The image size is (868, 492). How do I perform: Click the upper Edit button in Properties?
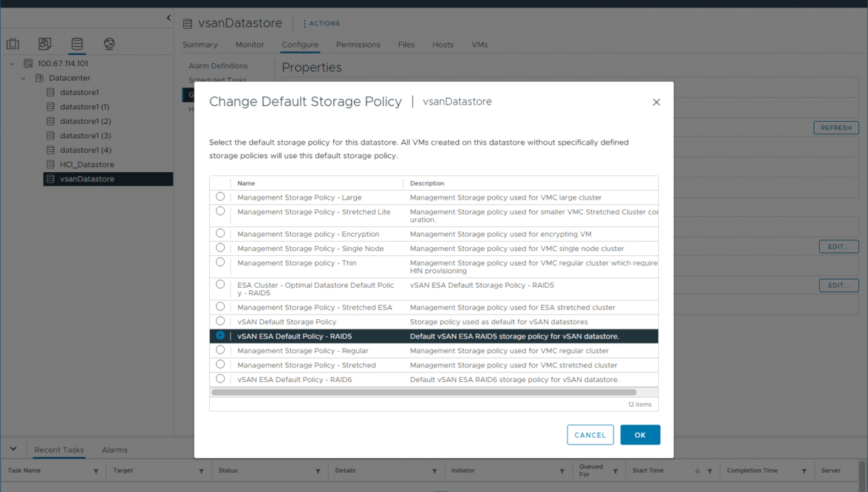coord(838,247)
